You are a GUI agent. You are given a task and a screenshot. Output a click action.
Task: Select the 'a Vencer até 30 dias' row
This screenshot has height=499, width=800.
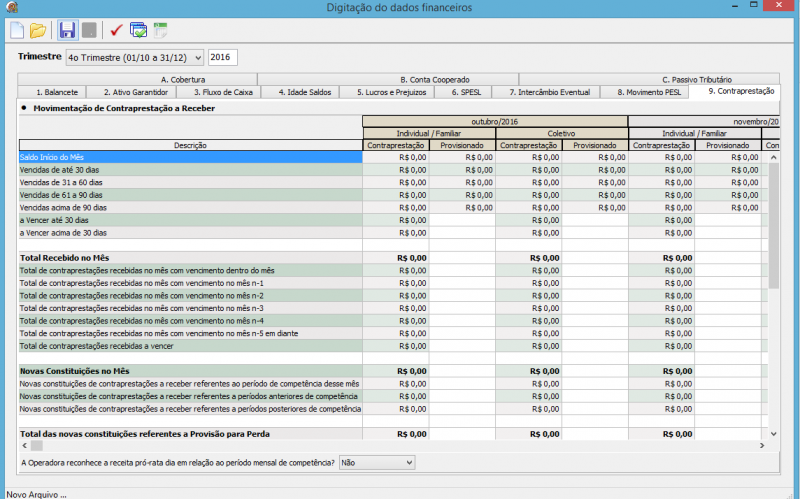pos(191,220)
